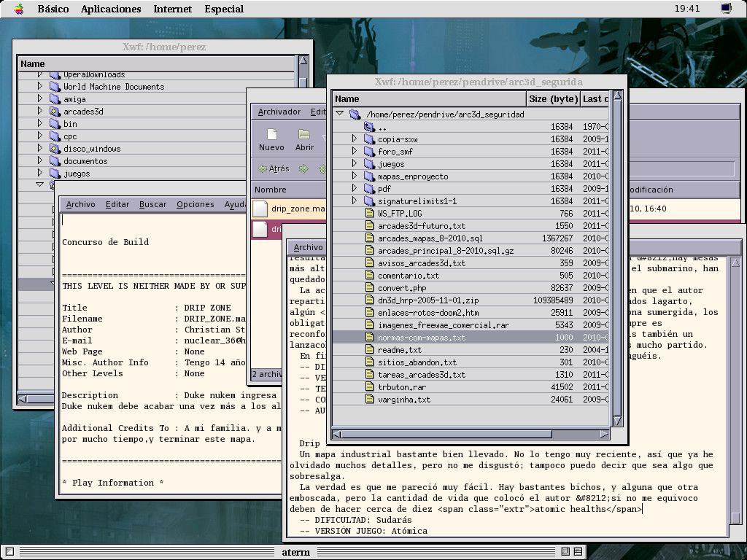Click the enlaces-rotos-doom2.htm file icon
Image resolution: width=747 pixels, height=560 pixels.
tap(370, 312)
